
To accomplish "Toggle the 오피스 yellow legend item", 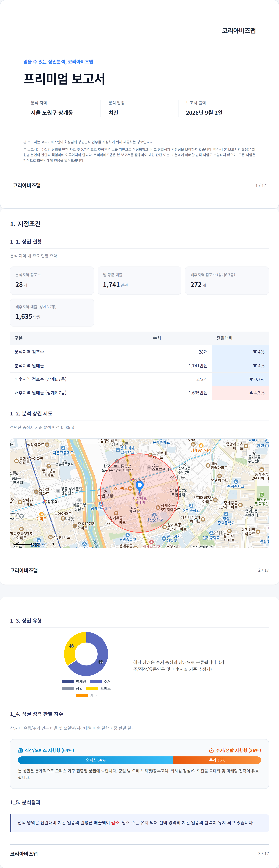I will tap(98, 688).
